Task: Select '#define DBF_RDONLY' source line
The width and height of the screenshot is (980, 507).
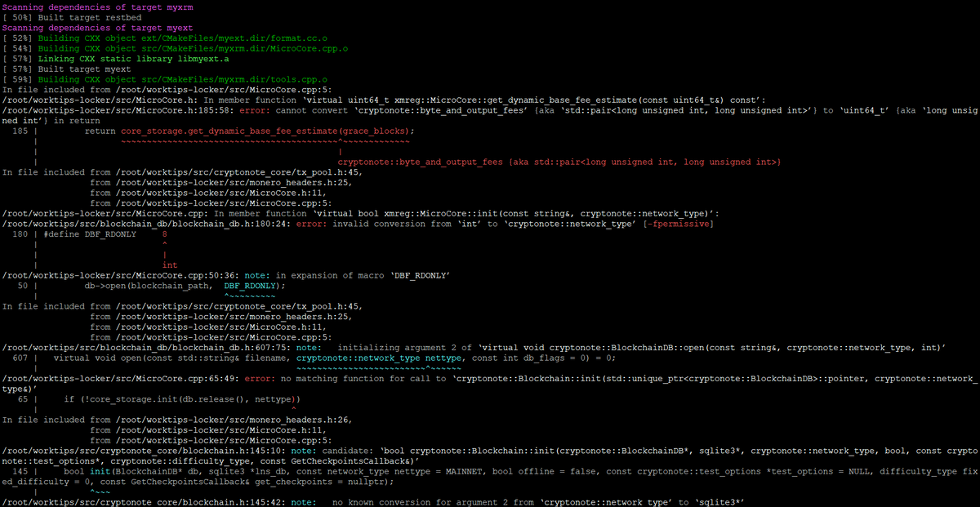Action: pos(91,234)
